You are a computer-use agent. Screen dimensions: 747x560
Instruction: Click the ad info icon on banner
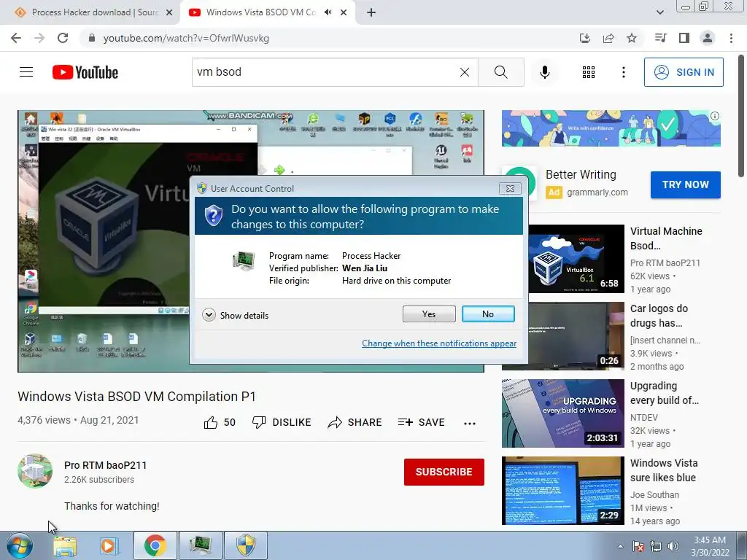(715, 116)
